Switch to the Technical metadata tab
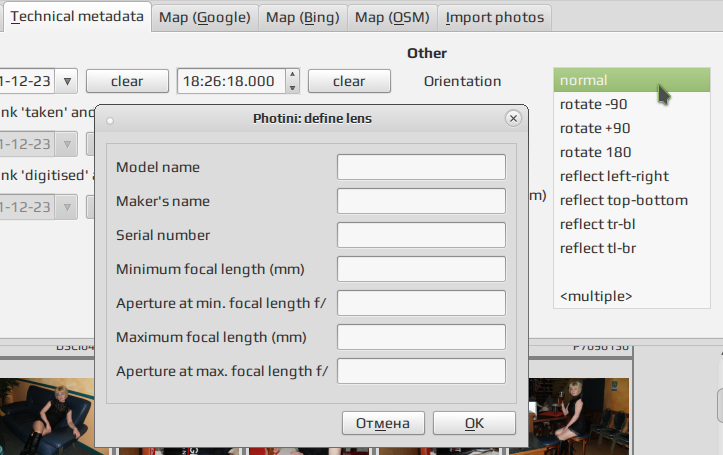 click(77, 17)
